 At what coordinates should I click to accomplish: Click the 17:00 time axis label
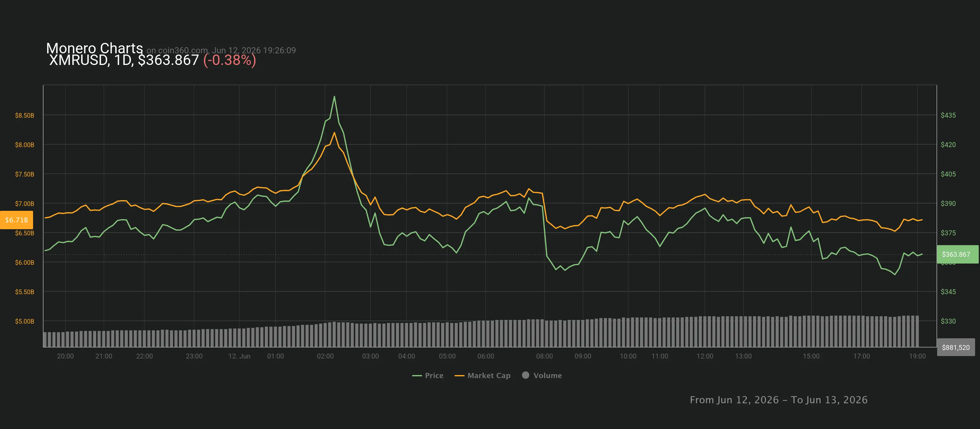point(862,356)
